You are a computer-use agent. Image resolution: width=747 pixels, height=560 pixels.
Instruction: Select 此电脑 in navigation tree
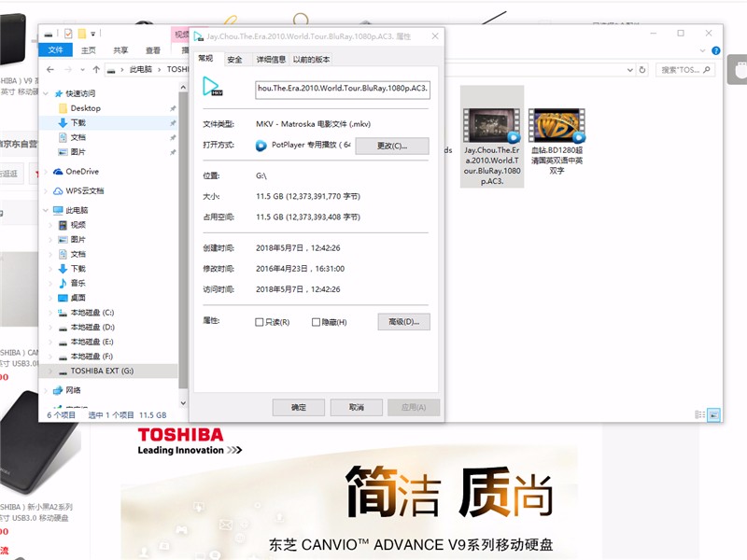(77, 210)
